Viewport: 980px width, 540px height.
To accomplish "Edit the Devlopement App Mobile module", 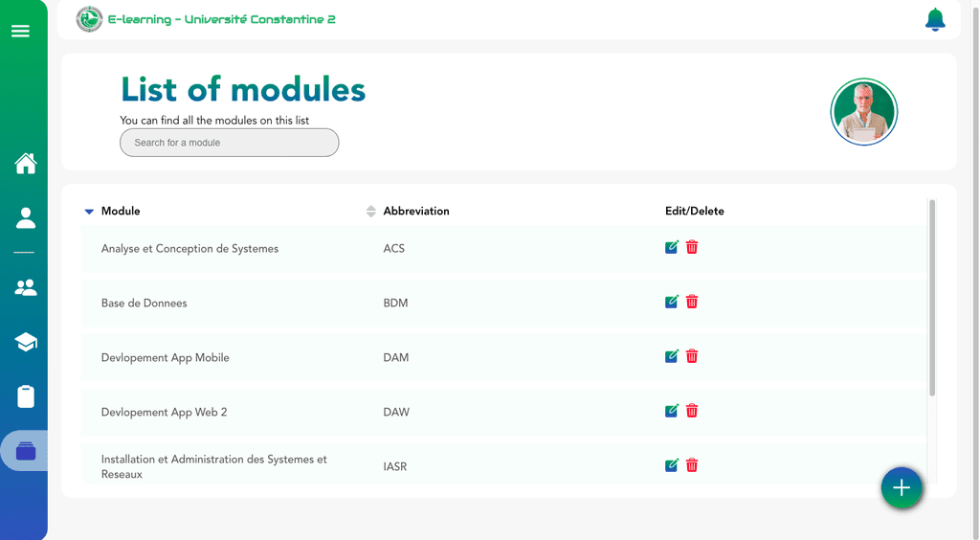I will click(x=671, y=356).
